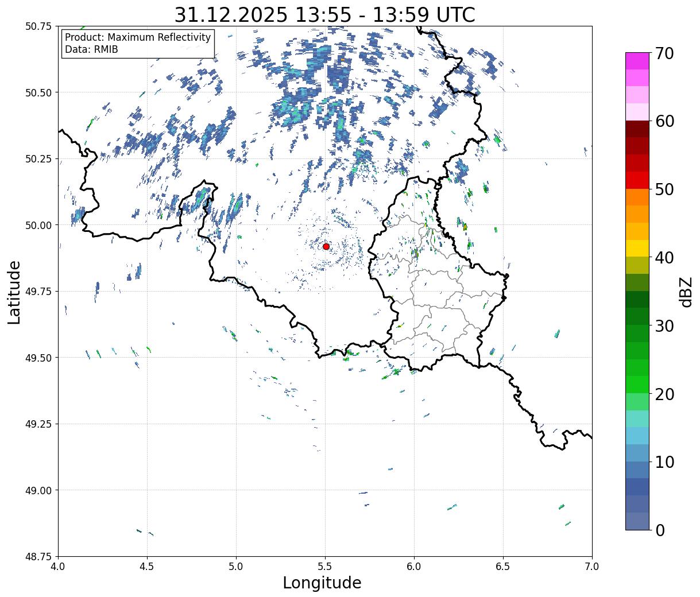Pick the orange colorbar segment below 50
The image size is (700, 597).
tap(637, 197)
